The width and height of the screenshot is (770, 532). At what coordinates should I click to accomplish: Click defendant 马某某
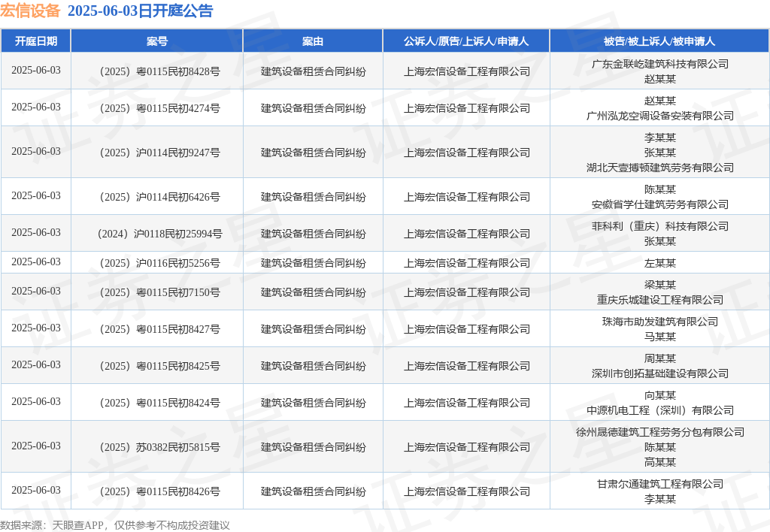click(x=659, y=337)
